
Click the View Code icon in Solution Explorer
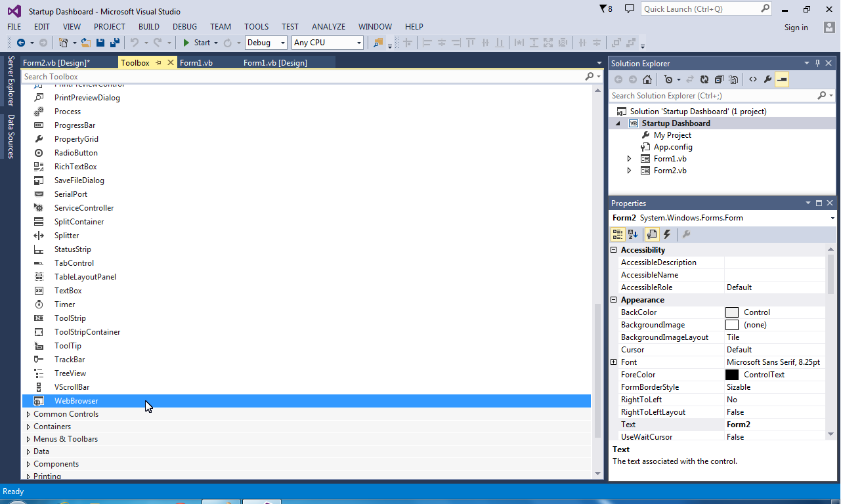(753, 79)
